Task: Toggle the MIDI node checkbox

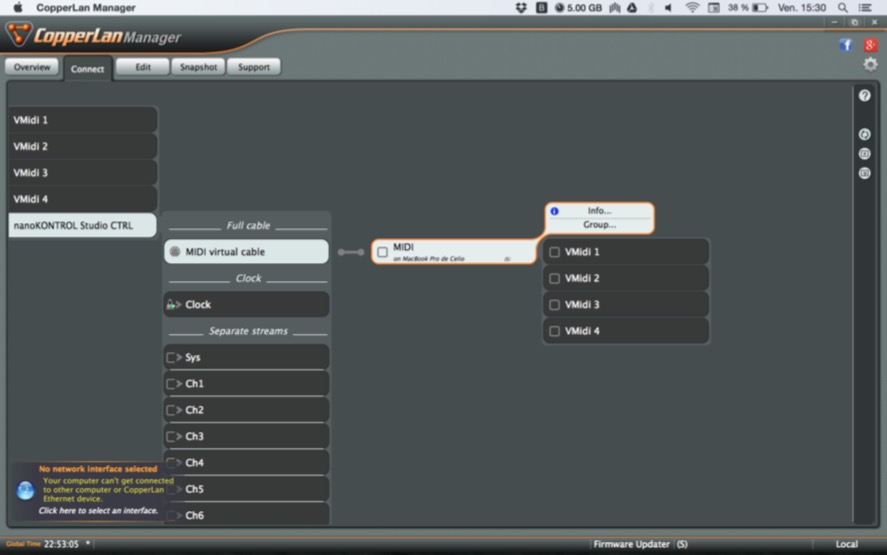Action: click(x=382, y=252)
